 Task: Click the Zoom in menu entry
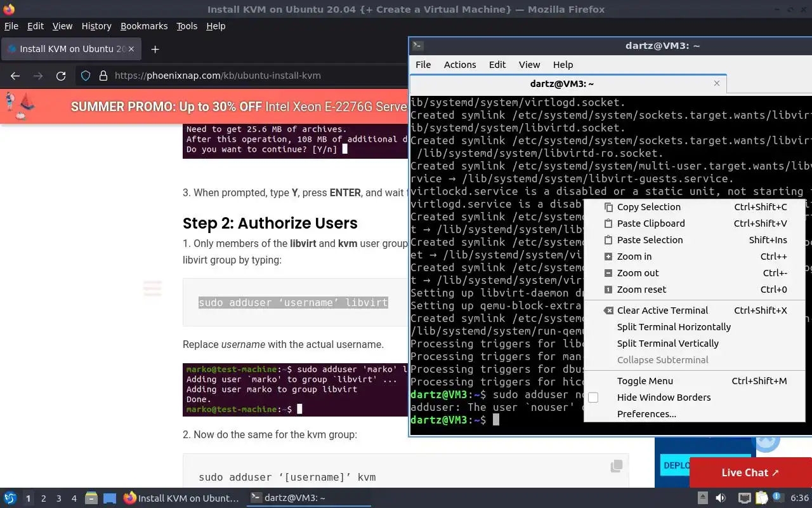pyautogui.click(x=695, y=257)
